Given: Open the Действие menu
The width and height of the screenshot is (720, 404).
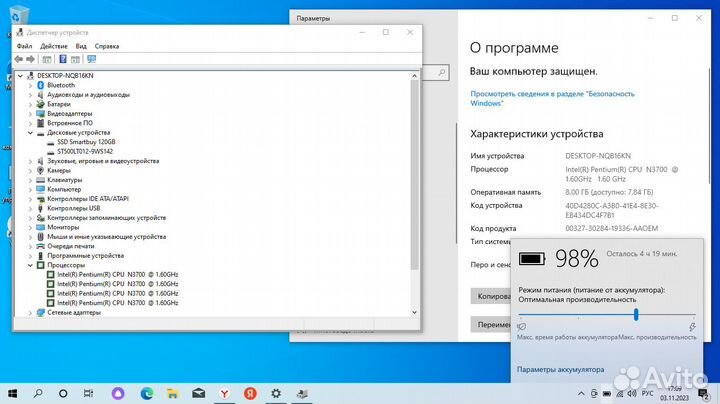Looking at the screenshot, I should point(54,46).
